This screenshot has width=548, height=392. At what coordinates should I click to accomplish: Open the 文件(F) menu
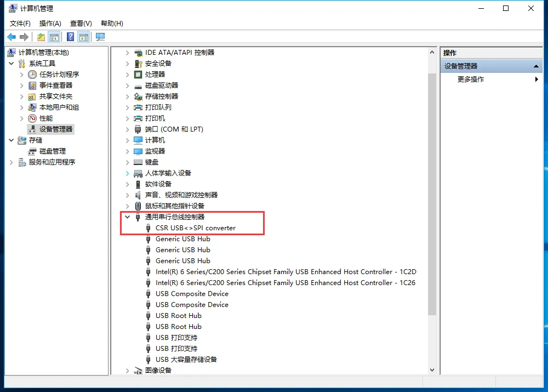tap(20, 24)
